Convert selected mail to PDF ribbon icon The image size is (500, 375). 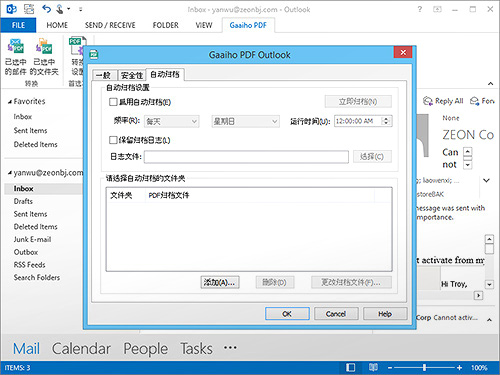16,47
